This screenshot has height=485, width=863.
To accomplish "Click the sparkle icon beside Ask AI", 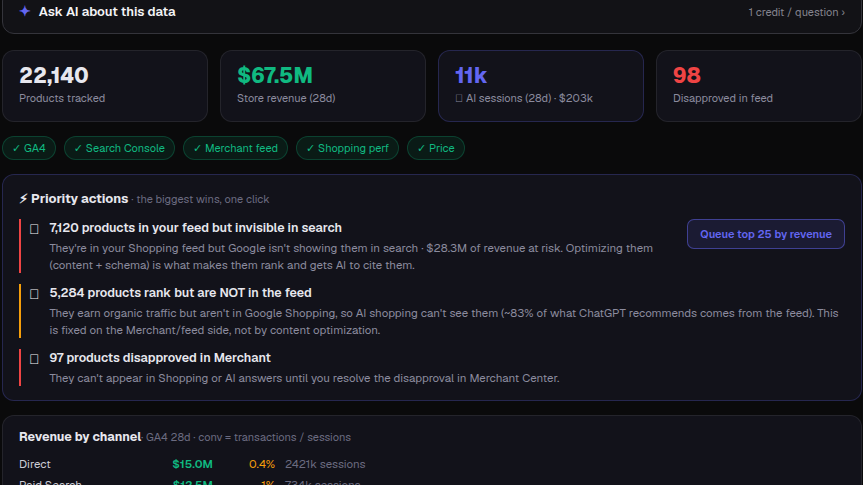I will 25,11.
